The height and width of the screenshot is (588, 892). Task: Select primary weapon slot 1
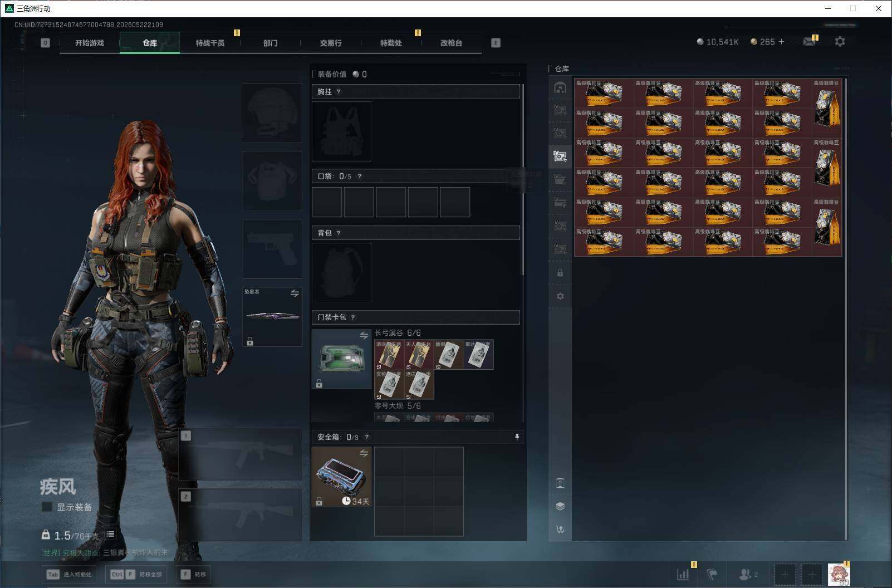click(241, 454)
